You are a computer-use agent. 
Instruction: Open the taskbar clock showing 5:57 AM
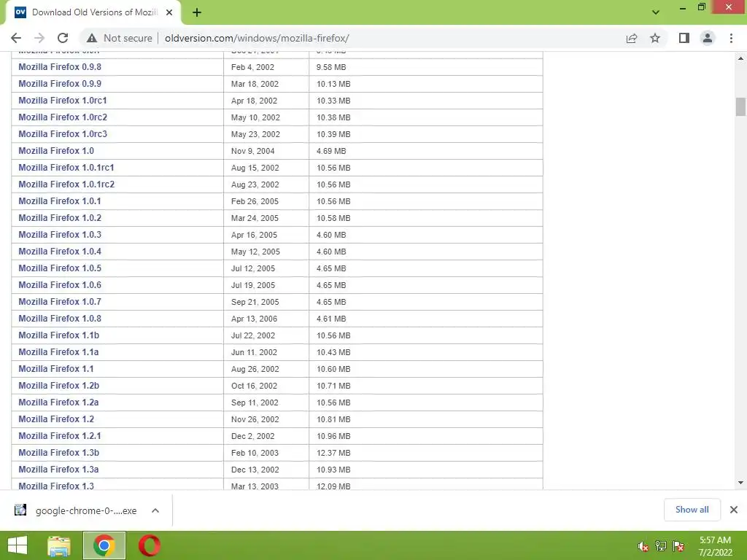pyautogui.click(x=715, y=546)
